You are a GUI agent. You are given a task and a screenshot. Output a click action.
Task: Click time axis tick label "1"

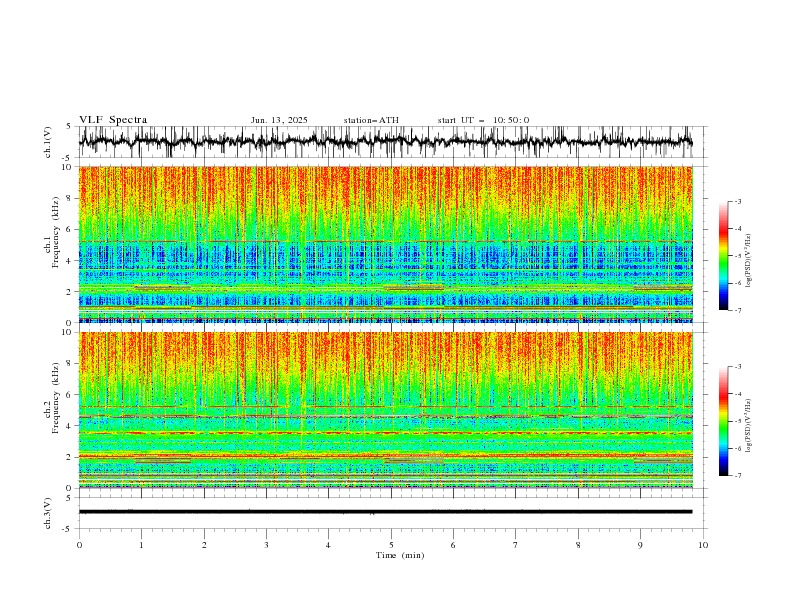141,545
